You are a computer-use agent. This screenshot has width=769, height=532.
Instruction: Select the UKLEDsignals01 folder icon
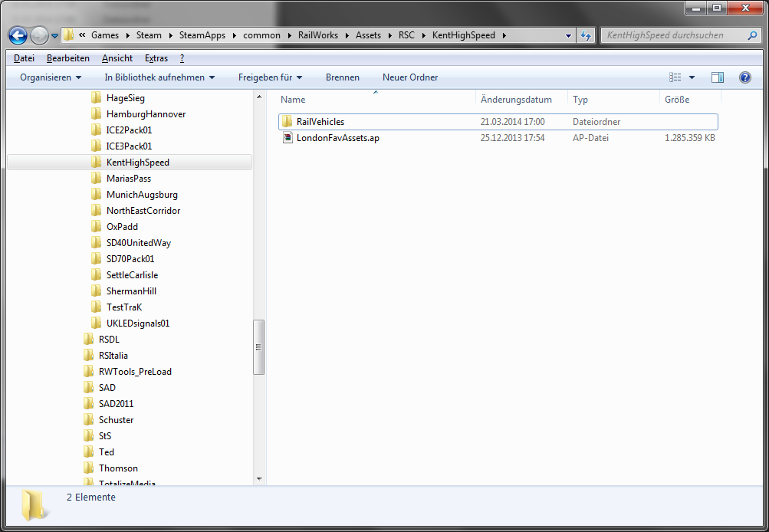96,323
